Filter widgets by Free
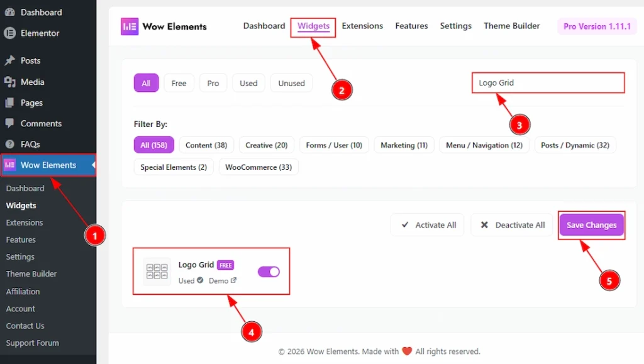 (179, 84)
